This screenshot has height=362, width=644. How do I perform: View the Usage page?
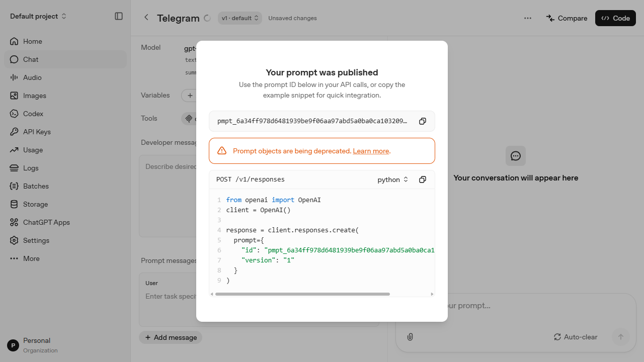(65, 150)
